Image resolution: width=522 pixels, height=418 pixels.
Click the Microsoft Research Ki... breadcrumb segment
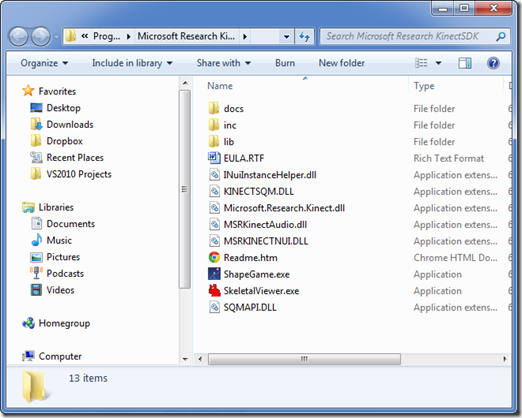[x=186, y=36]
